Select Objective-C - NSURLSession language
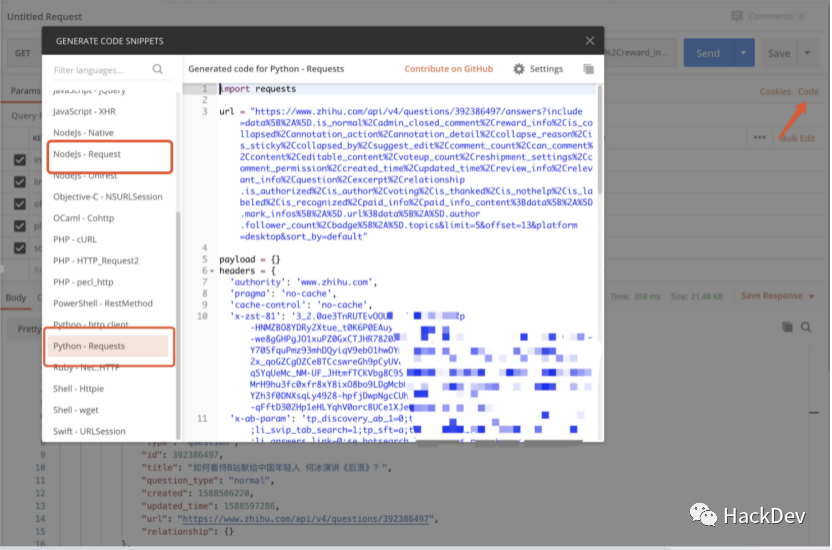This screenshot has height=550, width=832. [x=108, y=197]
